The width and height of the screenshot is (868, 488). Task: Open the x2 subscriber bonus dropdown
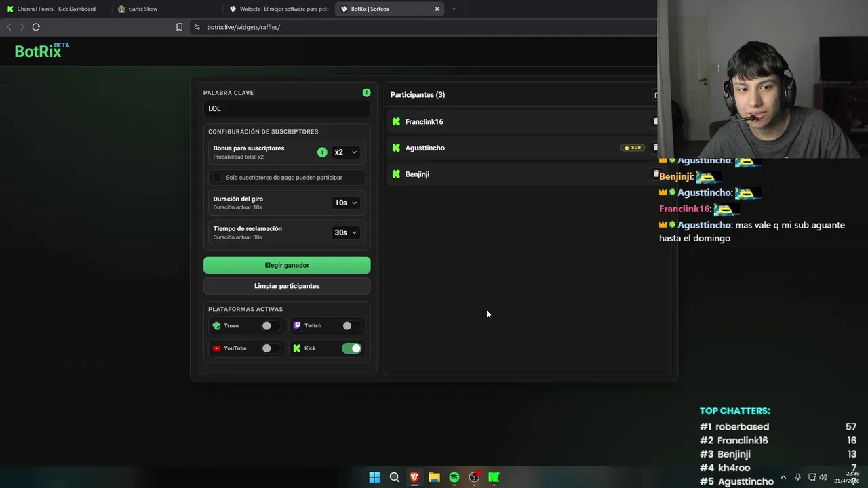click(345, 152)
